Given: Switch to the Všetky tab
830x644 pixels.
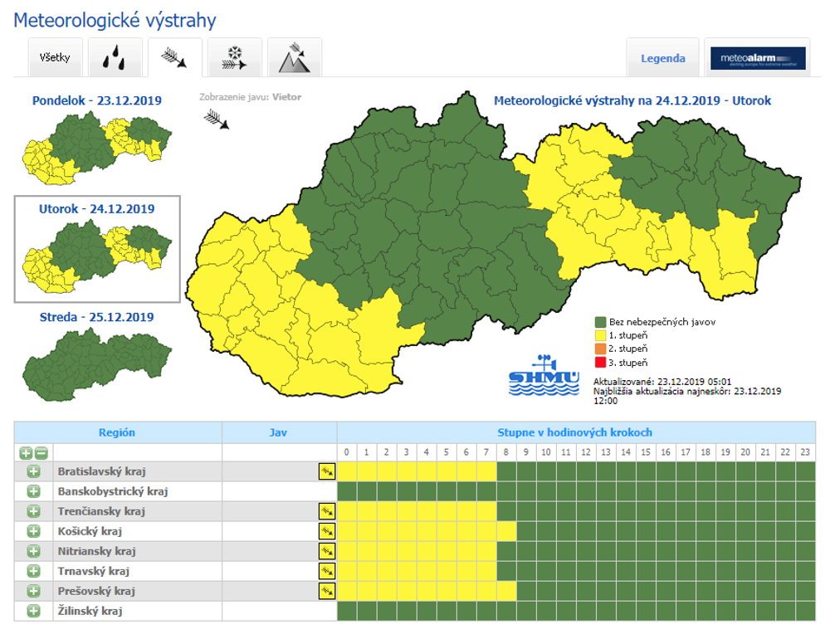Looking at the screenshot, I should (x=55, y=58).
